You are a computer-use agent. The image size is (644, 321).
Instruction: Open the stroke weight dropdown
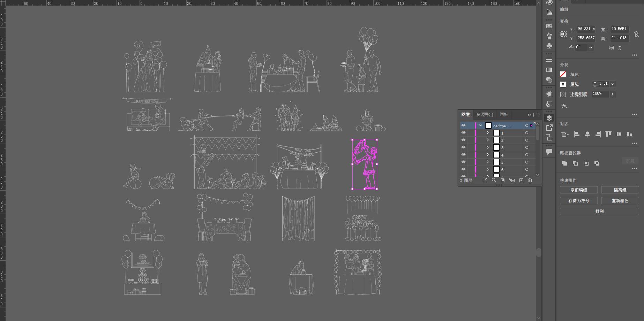coord(613,84)
